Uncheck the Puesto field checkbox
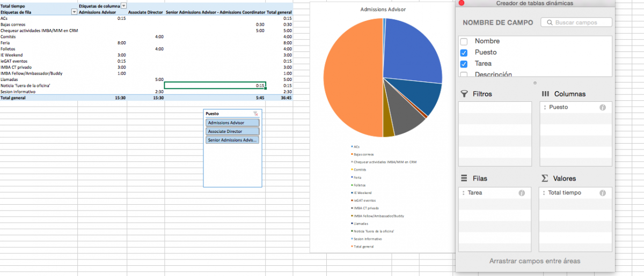 (x=464, y=53)
